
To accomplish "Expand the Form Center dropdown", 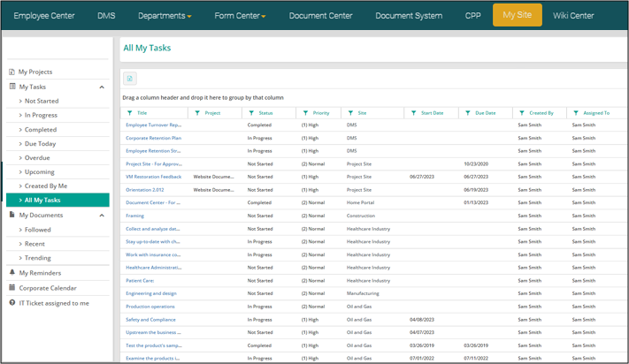I will 240,16.
